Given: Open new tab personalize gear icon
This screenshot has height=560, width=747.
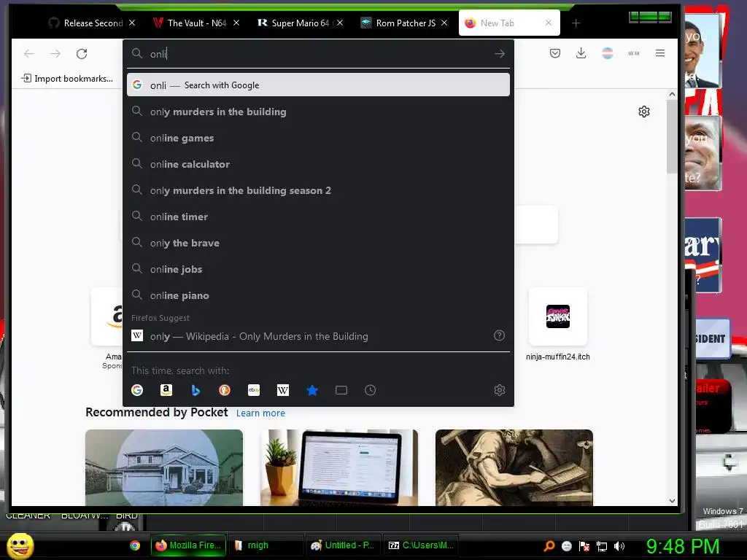Looking at the screenshot, I should [x=644, y=112].
